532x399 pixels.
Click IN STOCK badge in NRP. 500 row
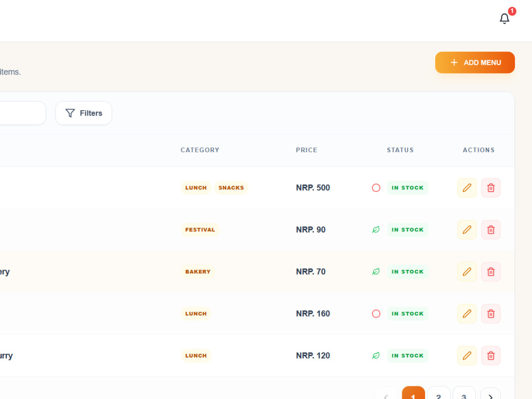(x=408, y=188)
